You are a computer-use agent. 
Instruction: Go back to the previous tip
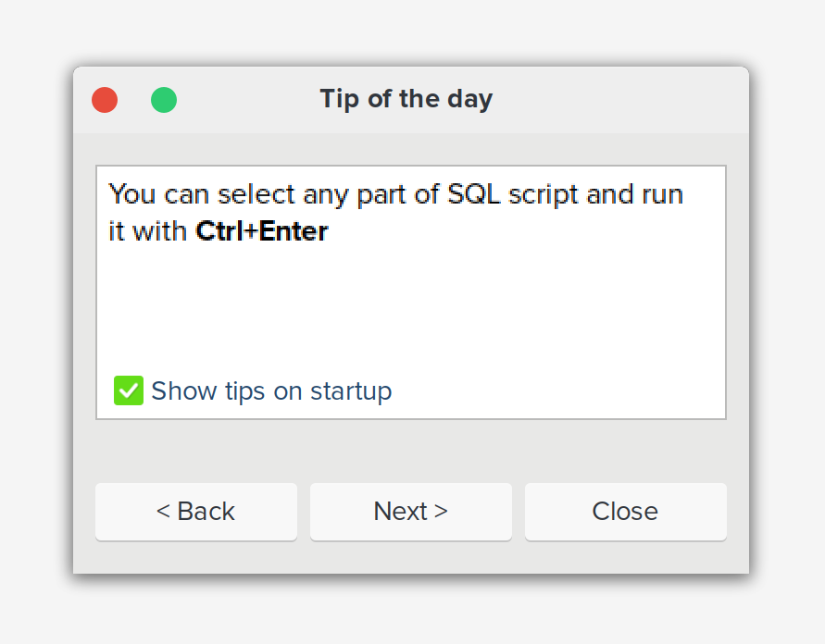(195, 512)
